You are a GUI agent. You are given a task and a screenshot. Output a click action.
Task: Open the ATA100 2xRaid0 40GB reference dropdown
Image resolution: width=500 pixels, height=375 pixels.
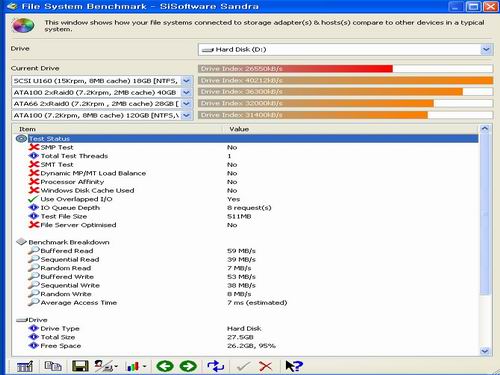click(x=186, y=92)
